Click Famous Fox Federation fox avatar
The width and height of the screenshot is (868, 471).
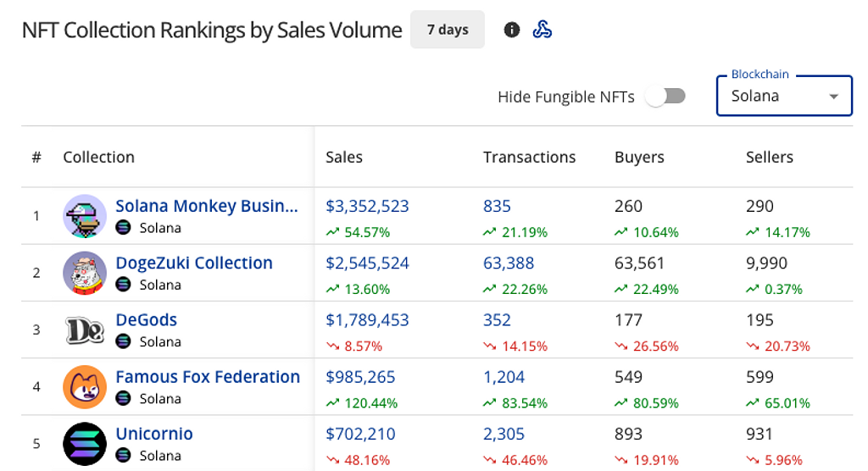click(x=85, y=386)
